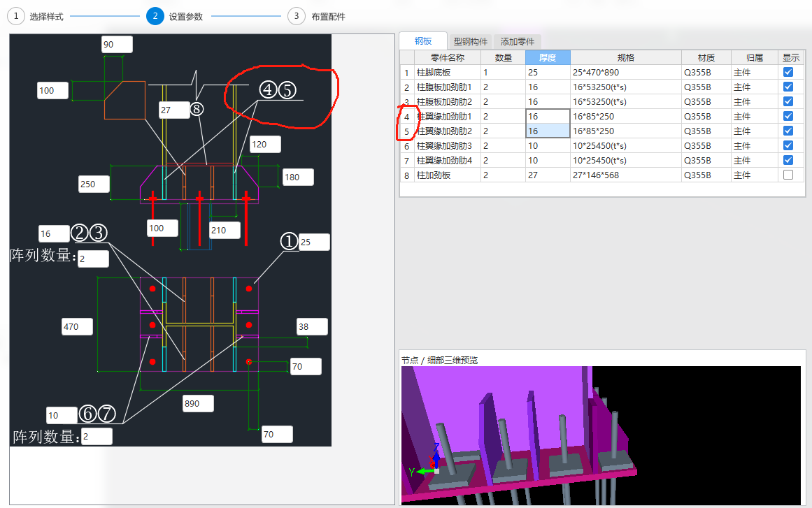Select 柱腹板加劲肋2 name cell
The height and width of the screenshot is (508, 812).
click(448, 101)
